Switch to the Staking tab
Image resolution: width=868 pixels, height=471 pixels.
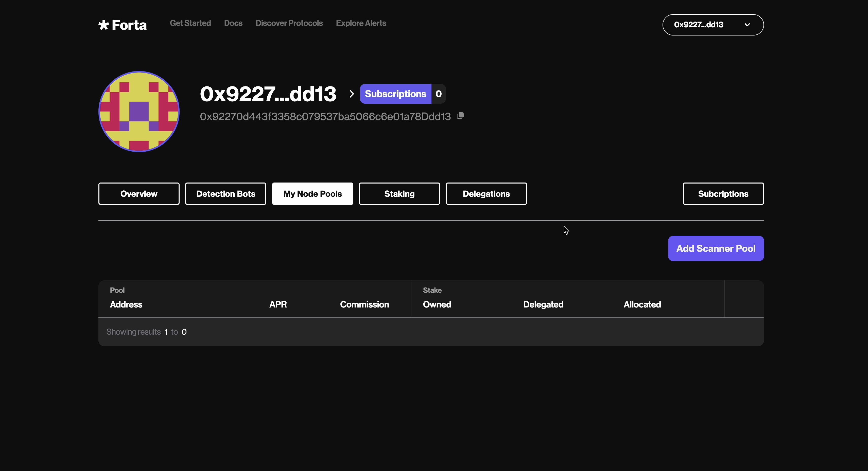(399, 194)
